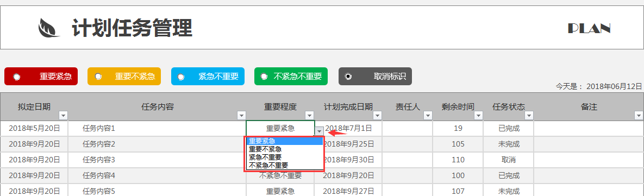Open the 备注 column filter arrow
The image size is (644, 196).
click(x=638, y=116)
